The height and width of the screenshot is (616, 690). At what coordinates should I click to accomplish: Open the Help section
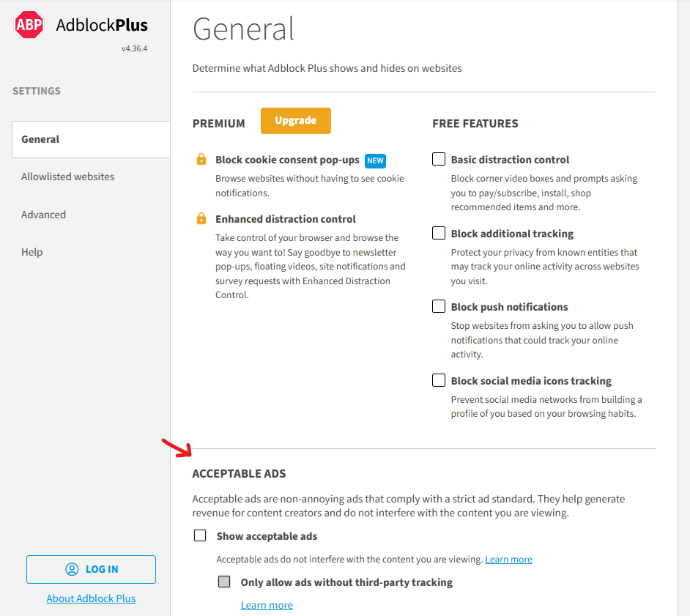[x=31, y=251]
